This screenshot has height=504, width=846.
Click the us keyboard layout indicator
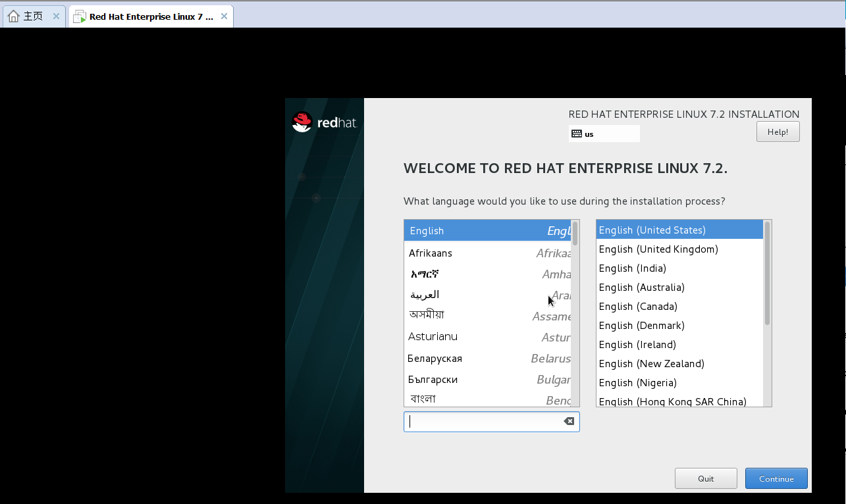tap(604, 134)
